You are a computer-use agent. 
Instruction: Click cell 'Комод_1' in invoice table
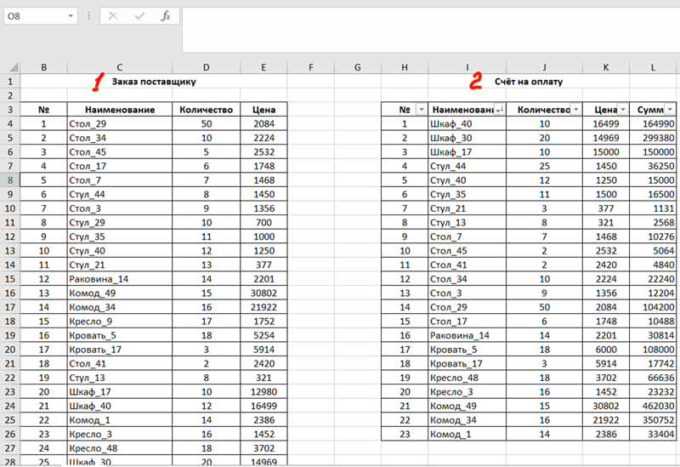point(467,434)
